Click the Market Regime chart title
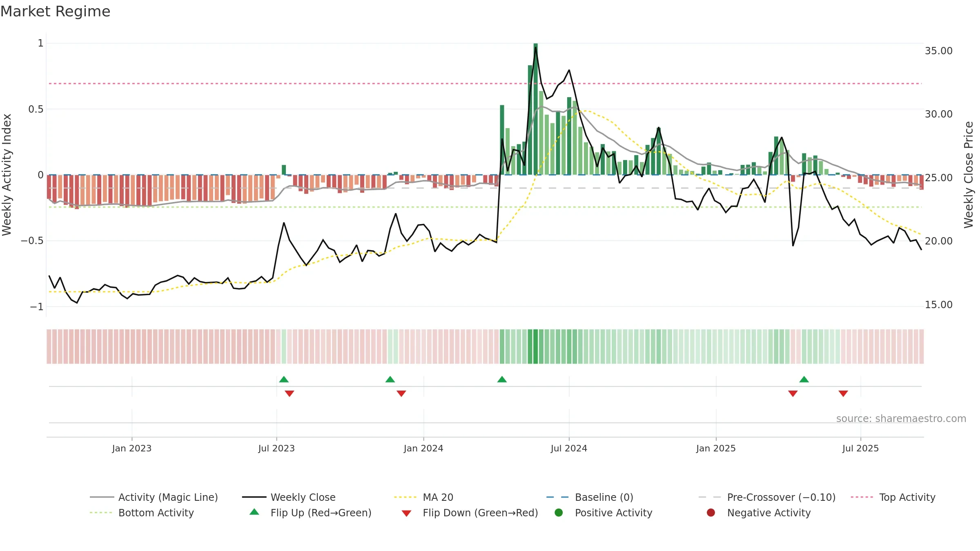 [x=56, y=11]
